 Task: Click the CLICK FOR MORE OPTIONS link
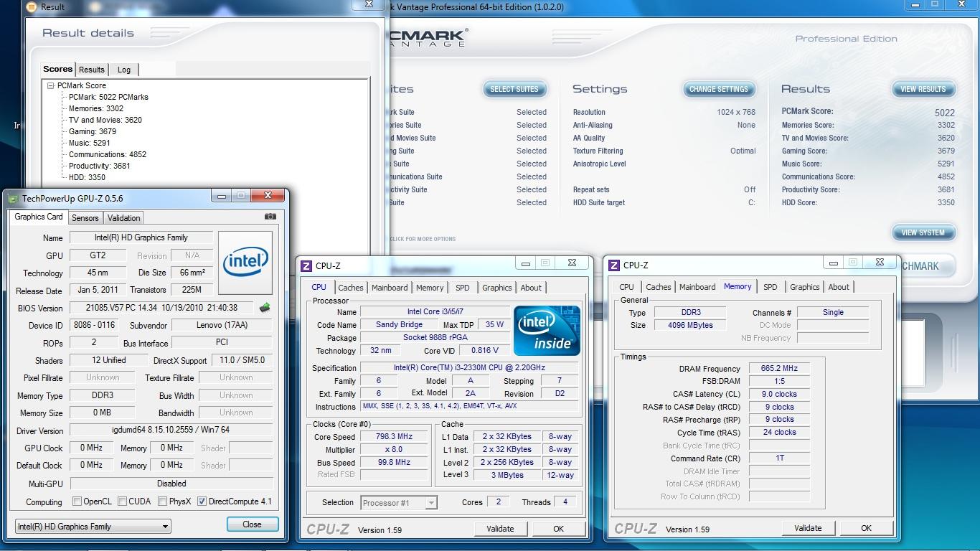[x=423, y=239]
